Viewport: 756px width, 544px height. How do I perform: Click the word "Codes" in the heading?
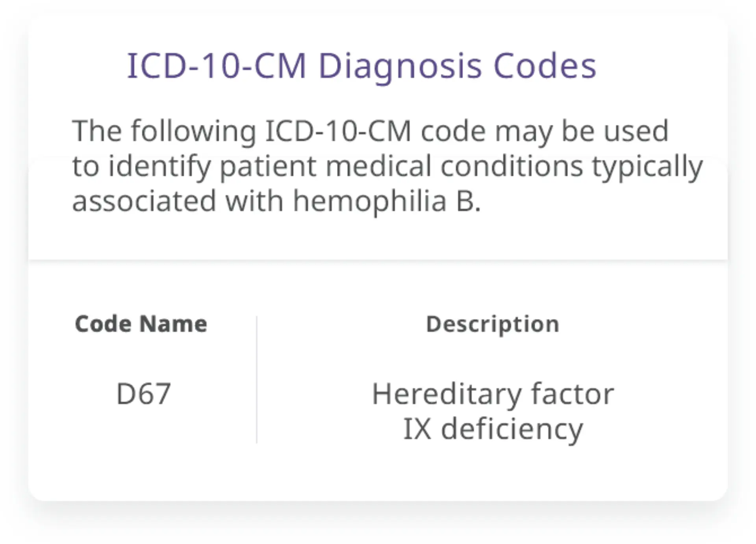[x=545, y=65]
